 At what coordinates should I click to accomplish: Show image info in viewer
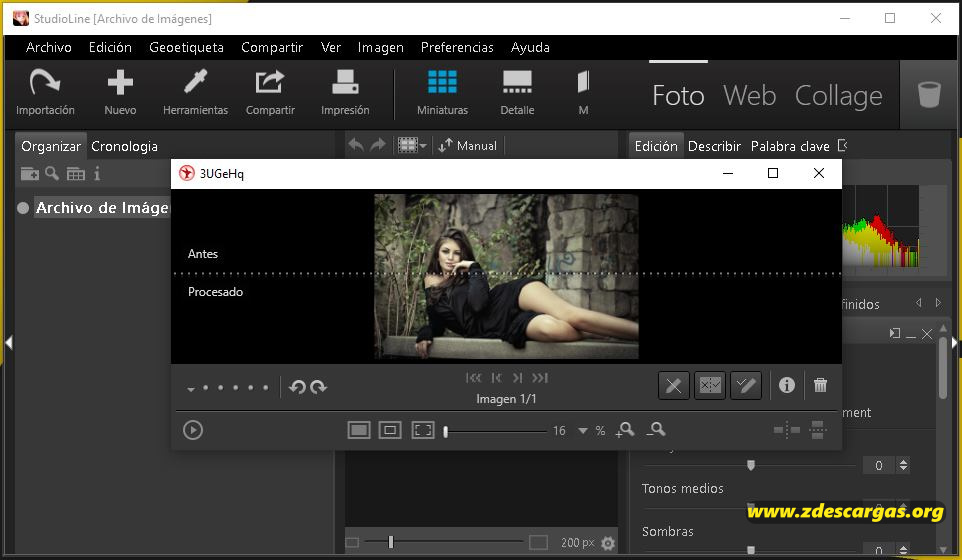pyautogui.click(x=787, y=385)
